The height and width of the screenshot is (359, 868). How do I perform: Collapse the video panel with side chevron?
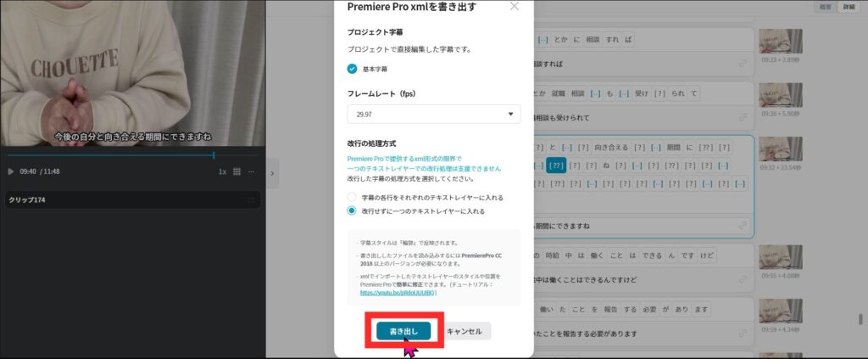(273, 173)
